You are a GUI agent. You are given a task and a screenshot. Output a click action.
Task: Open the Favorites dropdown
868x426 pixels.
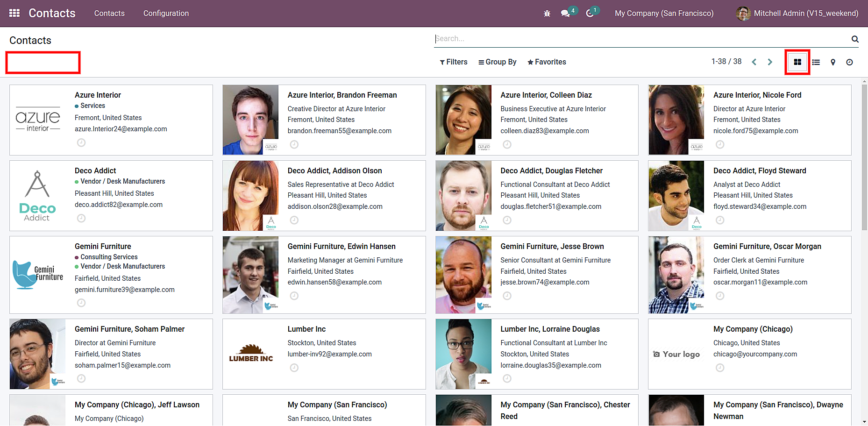(x=547, y=62)
